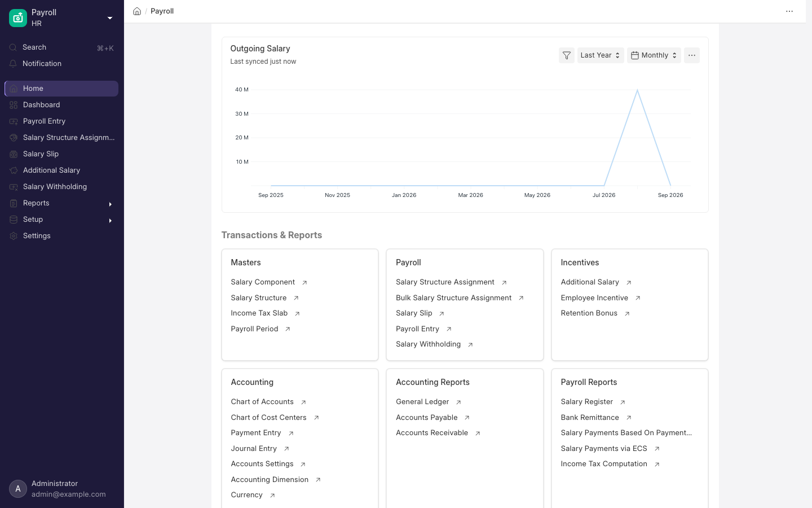Click the chart filter funnel icon

[567, 55]
